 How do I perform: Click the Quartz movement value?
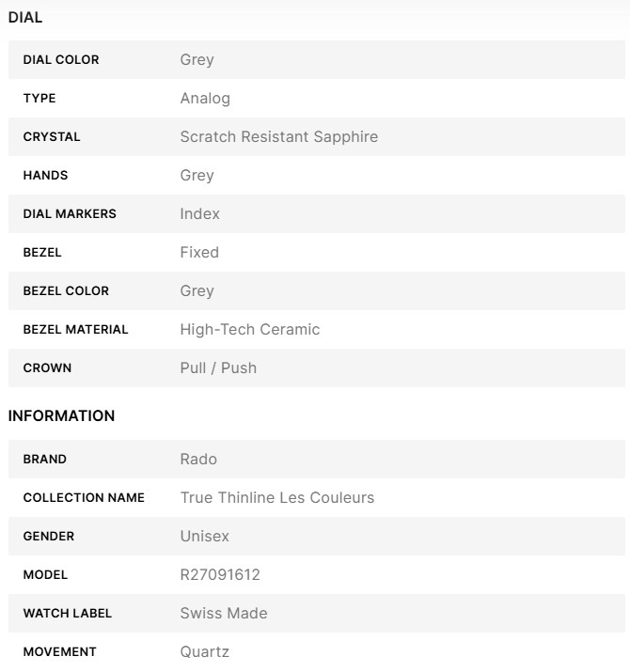pos(204,651)
